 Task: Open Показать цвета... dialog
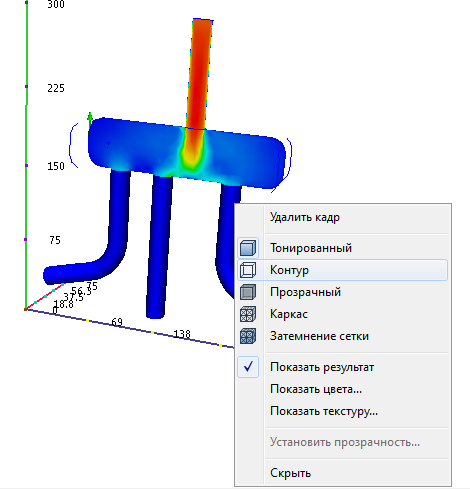(x=316, y=389)
